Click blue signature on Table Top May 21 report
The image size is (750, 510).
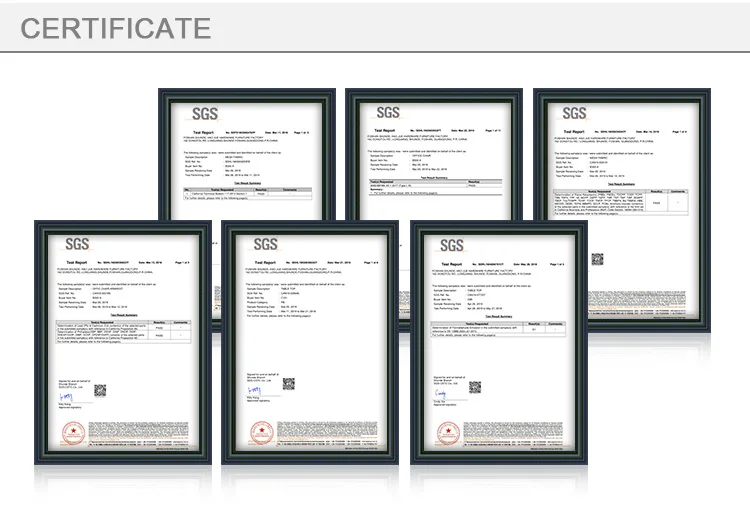(254, 391)
